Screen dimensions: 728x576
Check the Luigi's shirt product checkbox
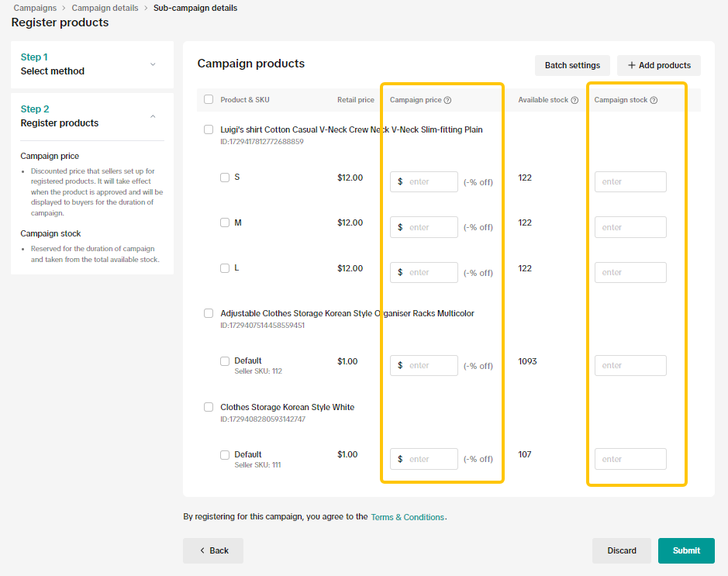coord(209,129)
